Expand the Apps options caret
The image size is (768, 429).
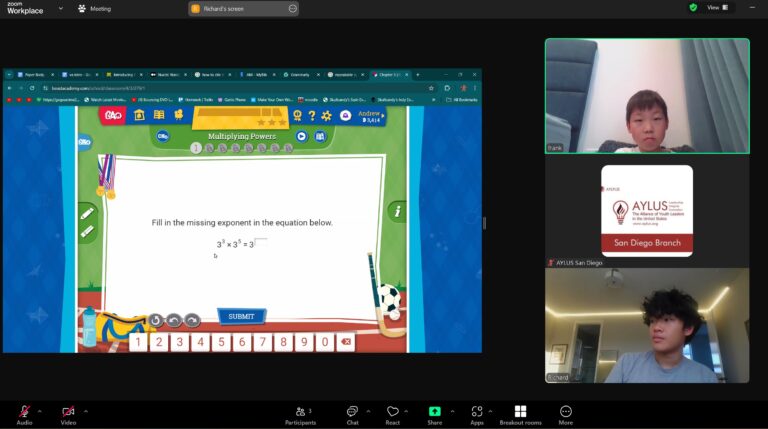tap(490, 411)
